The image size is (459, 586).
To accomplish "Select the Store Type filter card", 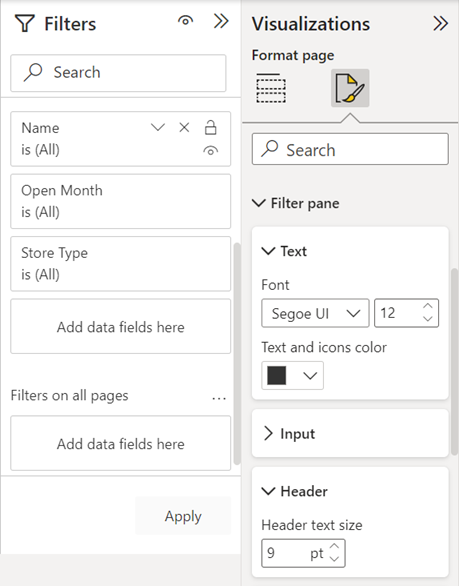I will pos(120,263).
